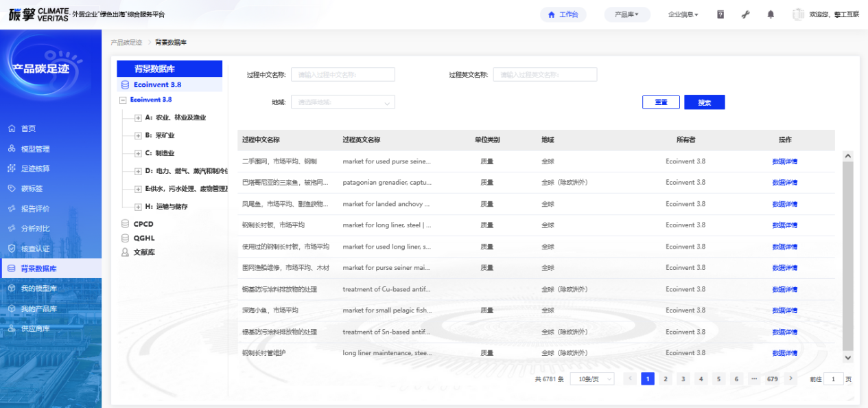Image resolution: width=868 pixels, height=408 pixels.
Task: Select 核查认证 shield item in sidebar
Action: 35,249
